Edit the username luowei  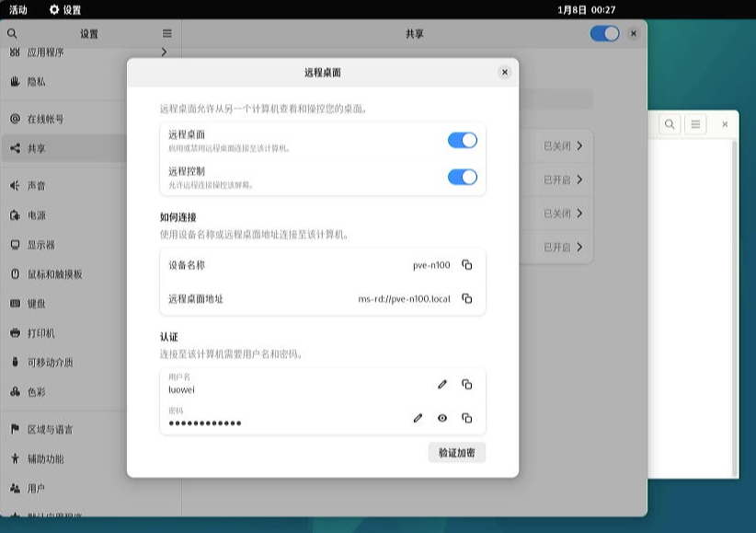coord(442,384)
